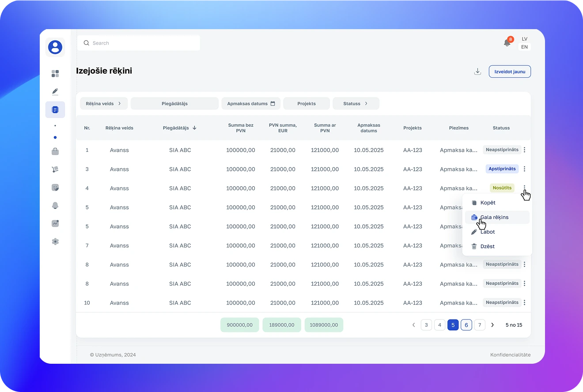583x392 pixels.
Task: Open notifications bell with 8 badge
Action: (x=507, y=43)
